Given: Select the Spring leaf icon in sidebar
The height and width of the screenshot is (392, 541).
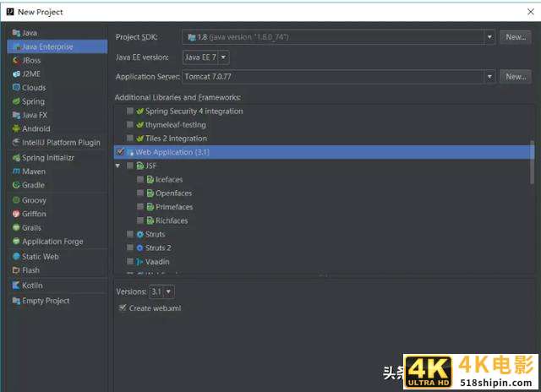Looking at the screenshot, I should (16, 101).
